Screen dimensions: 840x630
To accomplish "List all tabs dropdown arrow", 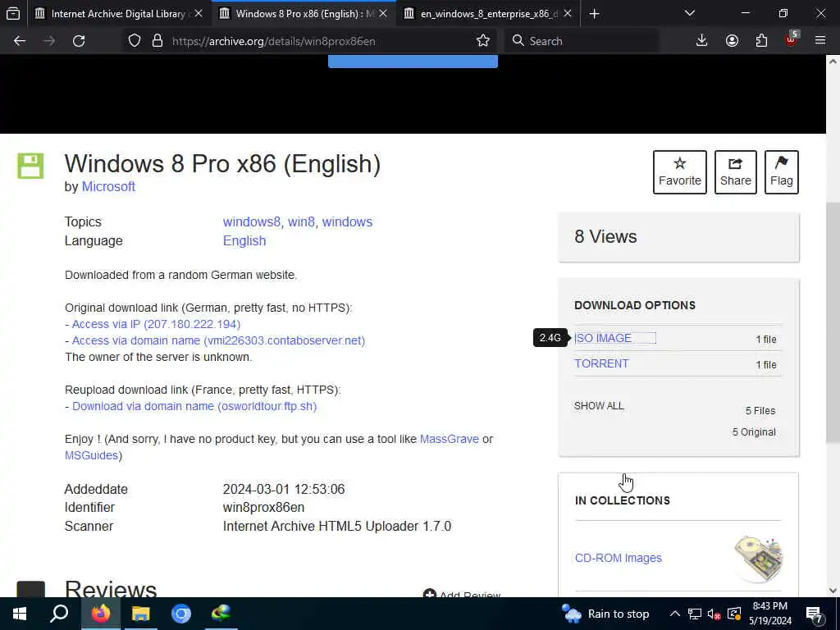I will pos(689,13).
